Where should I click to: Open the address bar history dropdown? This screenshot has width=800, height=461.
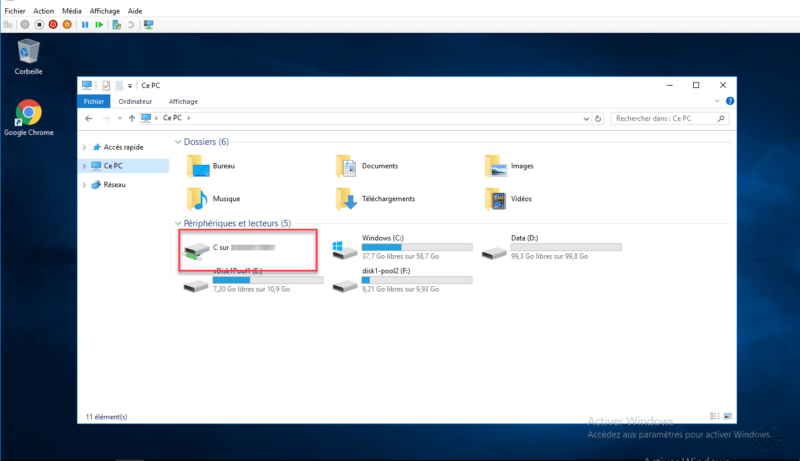pyautogui.click(x=586, y=119)
